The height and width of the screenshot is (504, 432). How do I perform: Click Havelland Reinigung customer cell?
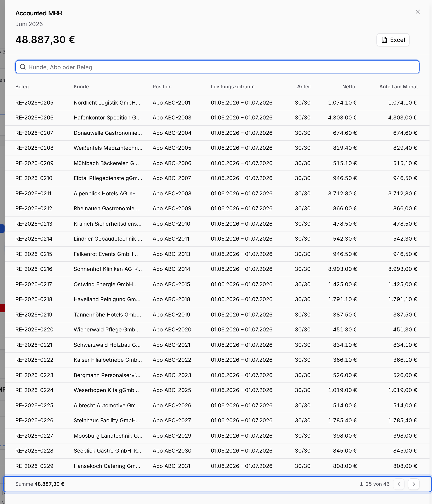coord(107,299)
